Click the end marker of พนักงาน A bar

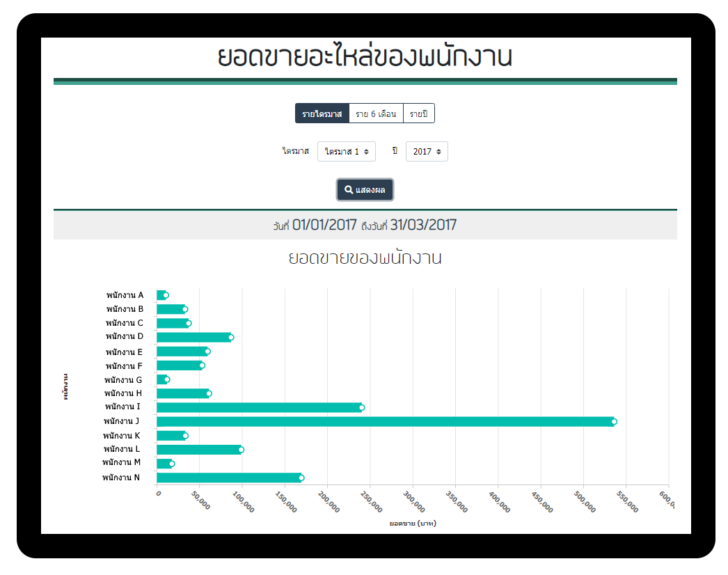(166, 296)
